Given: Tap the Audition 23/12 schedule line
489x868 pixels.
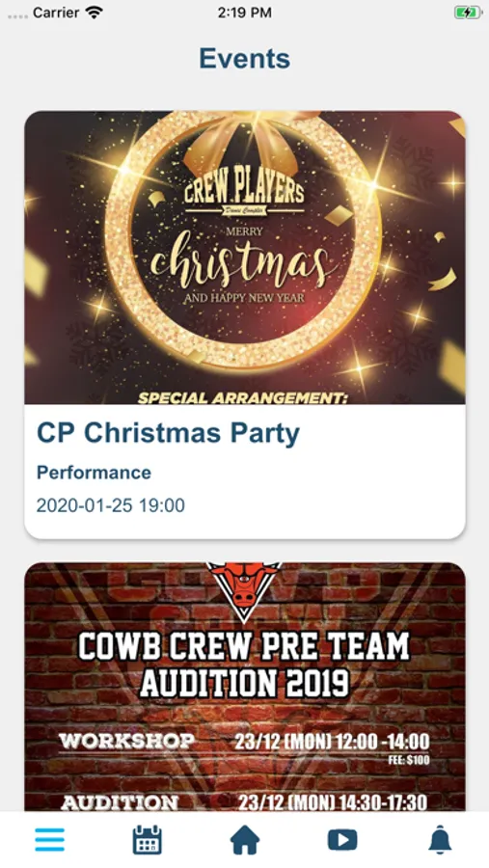Looking at the screenshot, I should click(244, 802).
